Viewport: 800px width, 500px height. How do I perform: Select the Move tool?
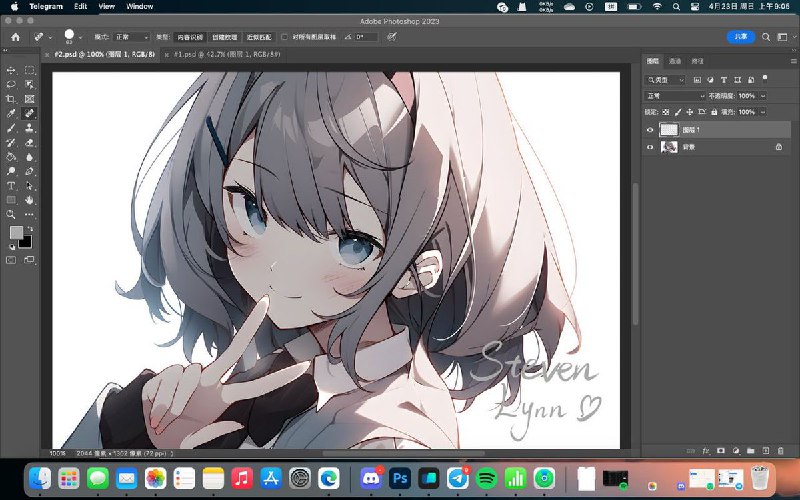pyautogui.click(x=11, y=70)
